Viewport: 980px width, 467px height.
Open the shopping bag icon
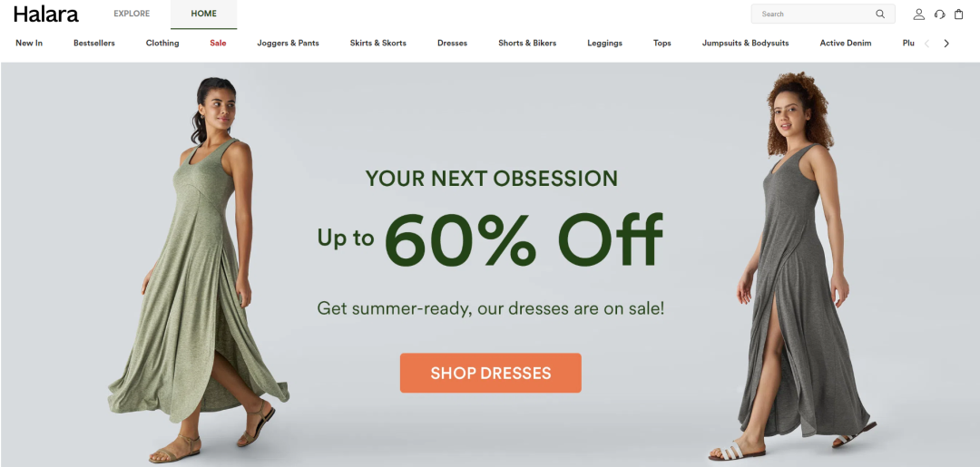[x=959, y=14]
